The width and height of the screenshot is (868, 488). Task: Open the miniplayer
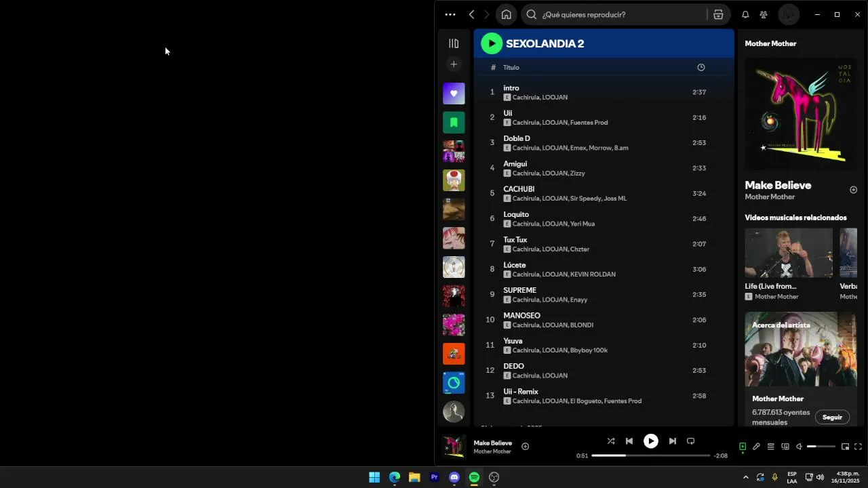845,447
